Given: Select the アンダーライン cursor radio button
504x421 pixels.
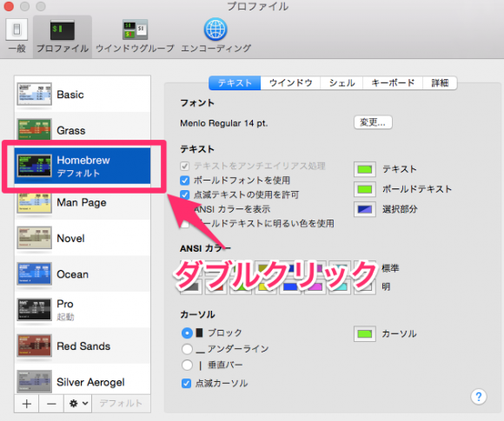Looking at the screenshot, I should tap(187, 349).
